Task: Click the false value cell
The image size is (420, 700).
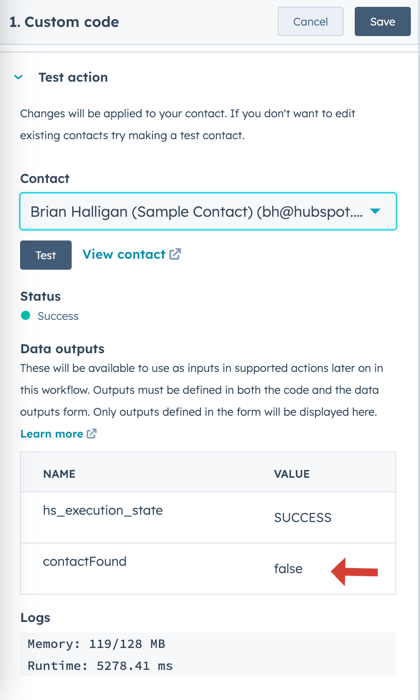Action: (288, 569)
